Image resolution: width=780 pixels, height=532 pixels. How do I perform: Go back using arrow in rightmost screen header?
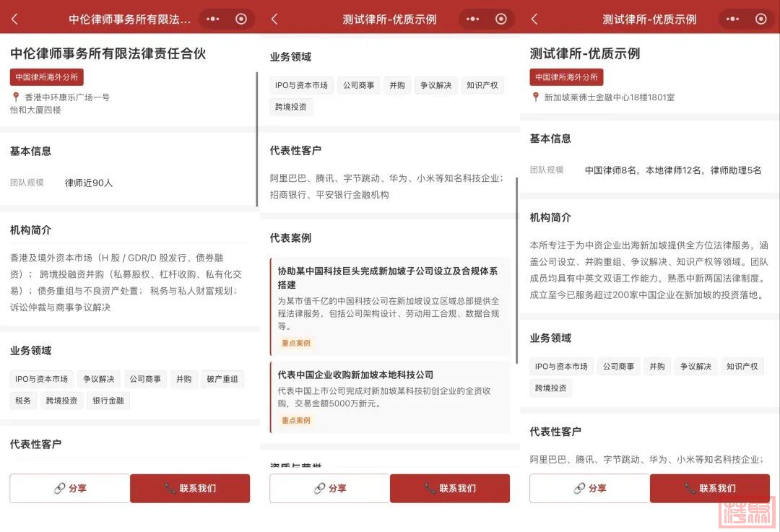[534, 19]
